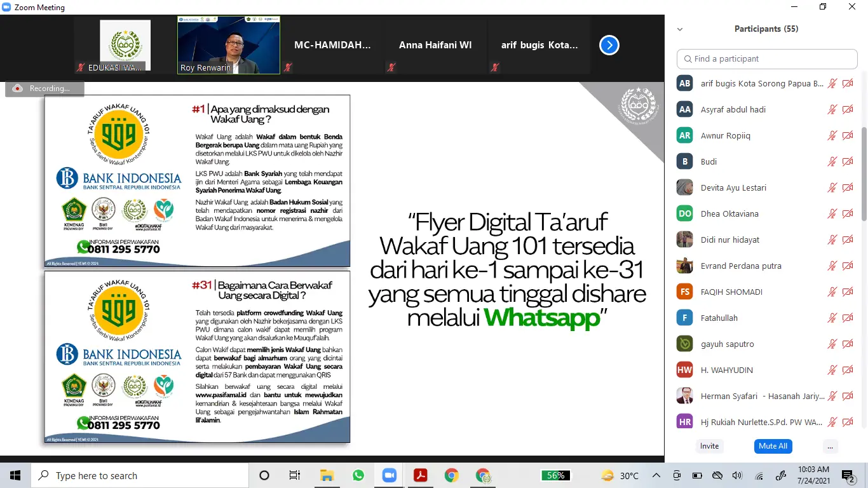Open File Explorer from the taskbar
Image resolution: width=868 pixels, height=488 pixels.
click(x=327, y=475)
